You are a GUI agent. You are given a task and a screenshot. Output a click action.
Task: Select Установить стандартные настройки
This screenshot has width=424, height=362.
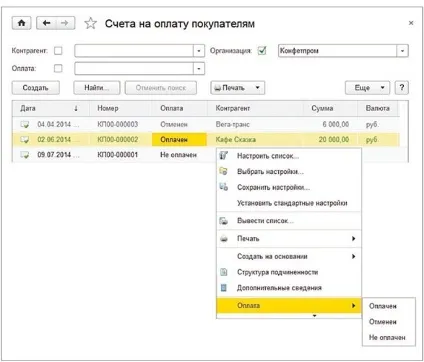[289, 203]
